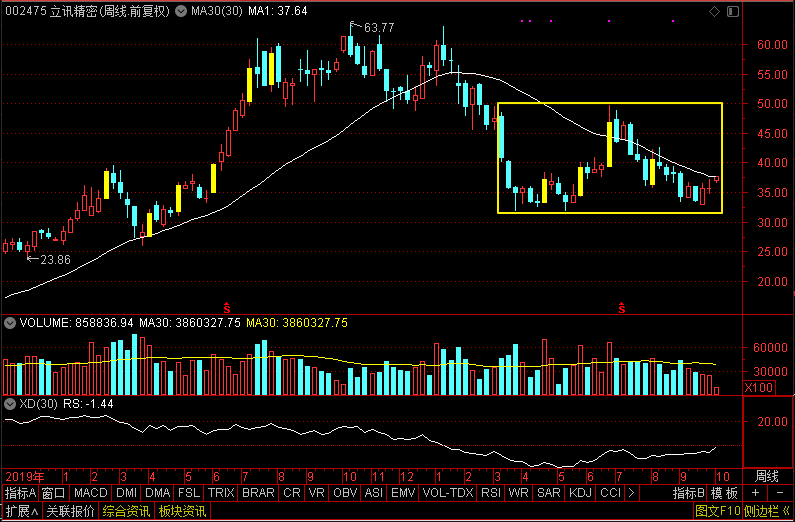Show more indicators with the > arrow

[631, 493]
